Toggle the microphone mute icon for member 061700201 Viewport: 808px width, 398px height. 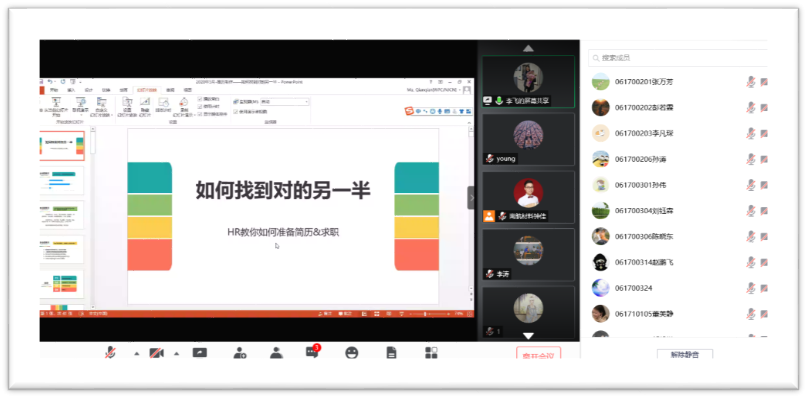coord(751,81)
